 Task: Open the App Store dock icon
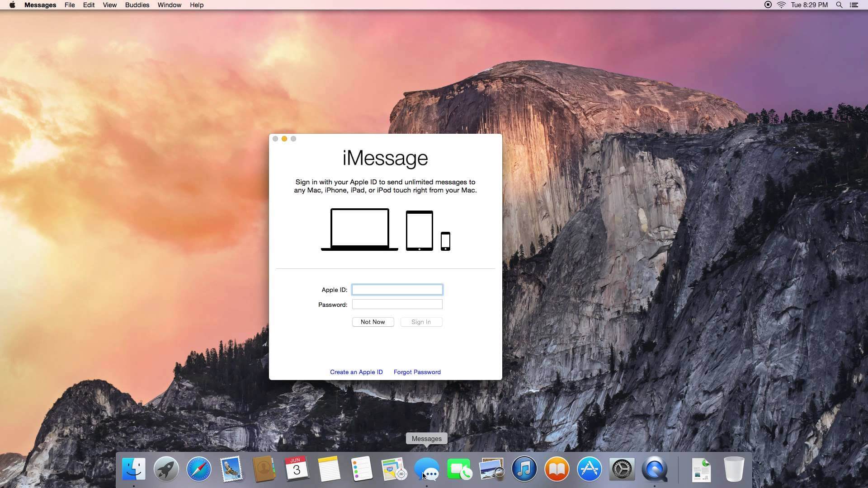click(589, 469)
